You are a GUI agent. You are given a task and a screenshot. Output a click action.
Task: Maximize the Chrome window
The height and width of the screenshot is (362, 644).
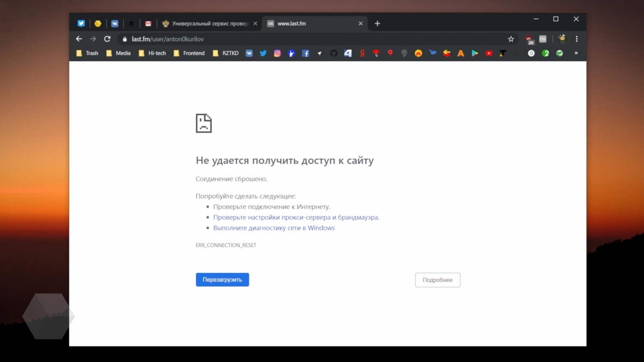tap(556, 19)
